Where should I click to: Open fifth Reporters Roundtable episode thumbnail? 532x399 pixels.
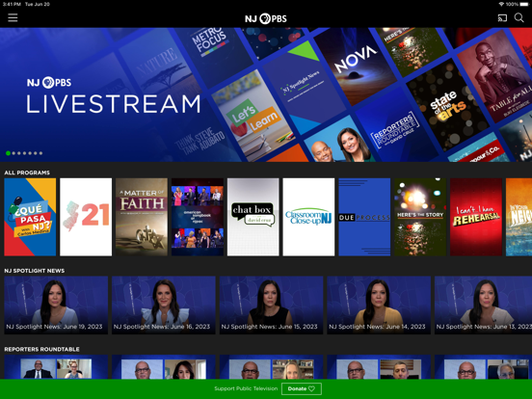(x=483, y=367)
